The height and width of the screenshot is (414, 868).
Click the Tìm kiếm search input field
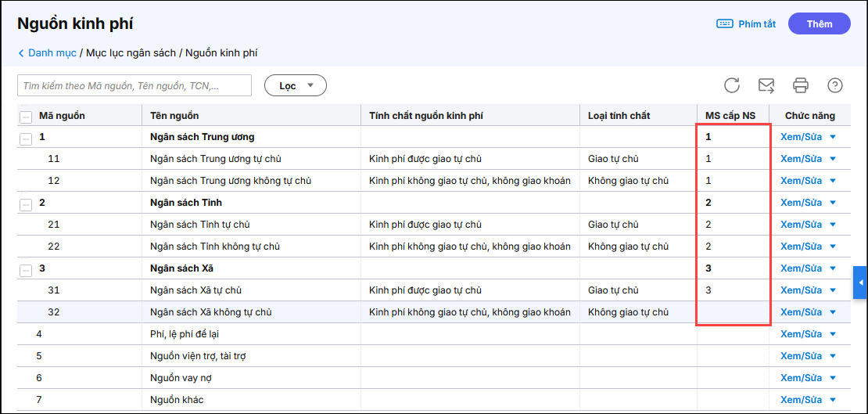tap(135, 85)
